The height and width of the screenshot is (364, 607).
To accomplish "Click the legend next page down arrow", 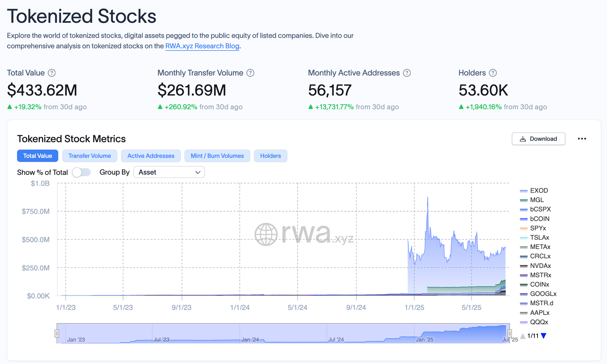I will coord(544,335).
